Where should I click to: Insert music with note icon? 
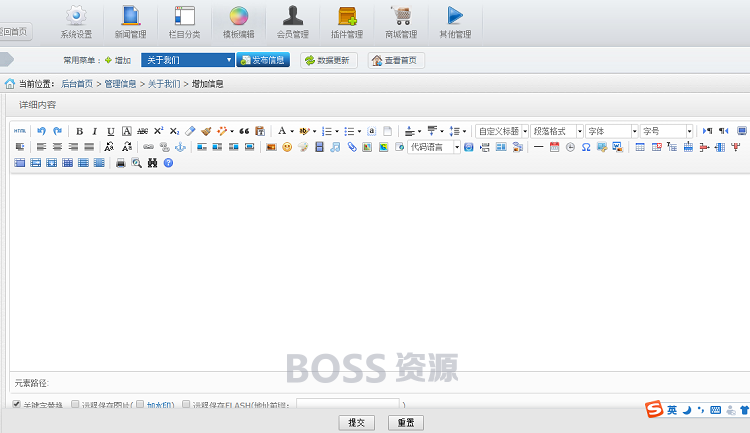(335, 147)
